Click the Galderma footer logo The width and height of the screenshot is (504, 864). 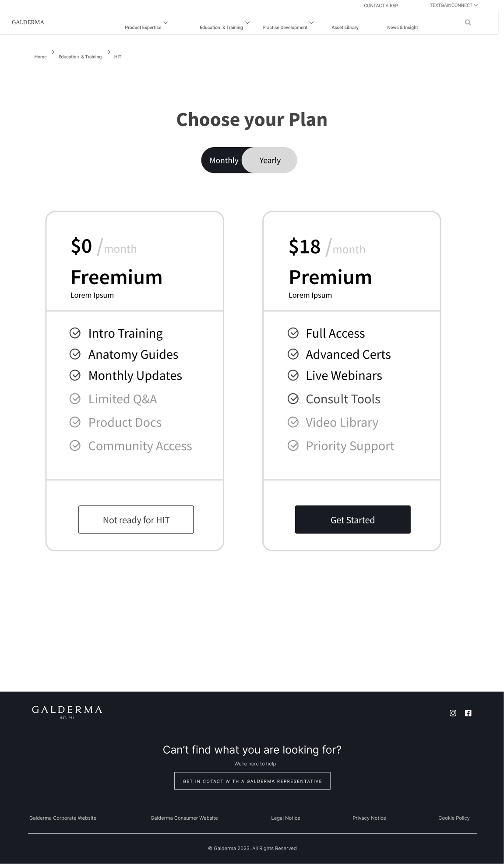tap(67, 712)
